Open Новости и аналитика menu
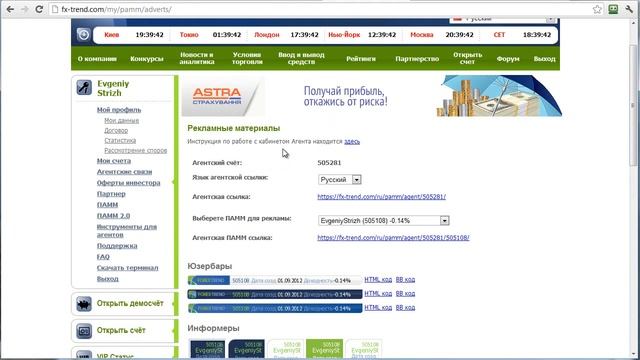The image size is (640, 360). click(197, 58)
